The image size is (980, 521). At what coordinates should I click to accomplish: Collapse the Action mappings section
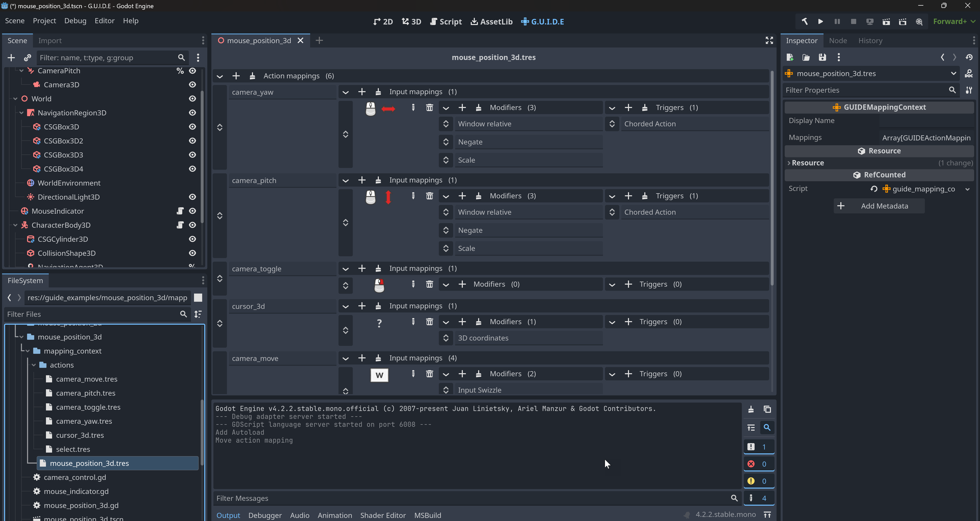220,76
